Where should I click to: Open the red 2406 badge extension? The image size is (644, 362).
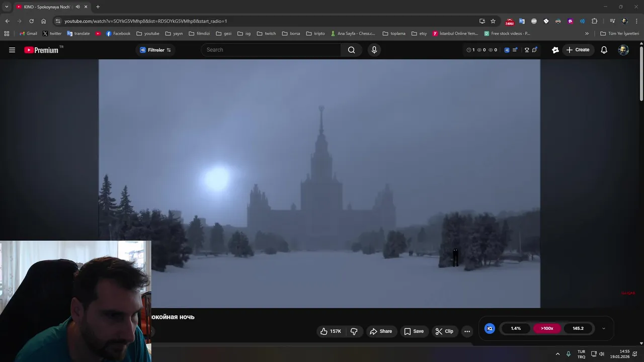(x=510, y=22)
